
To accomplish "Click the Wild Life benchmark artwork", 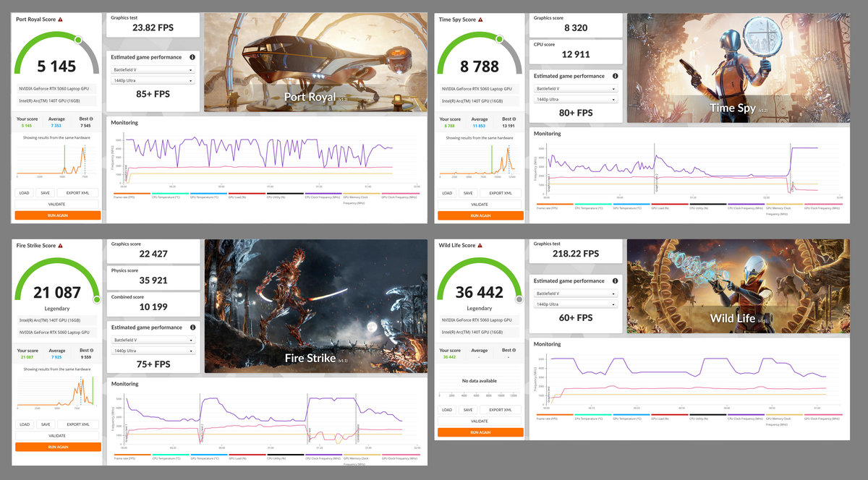I will click(739, 286).
